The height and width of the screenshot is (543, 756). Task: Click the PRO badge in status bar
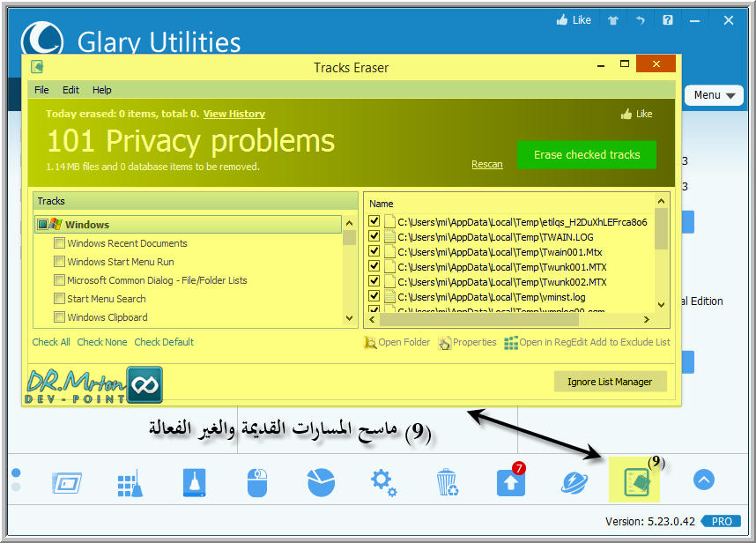(722, 521)
